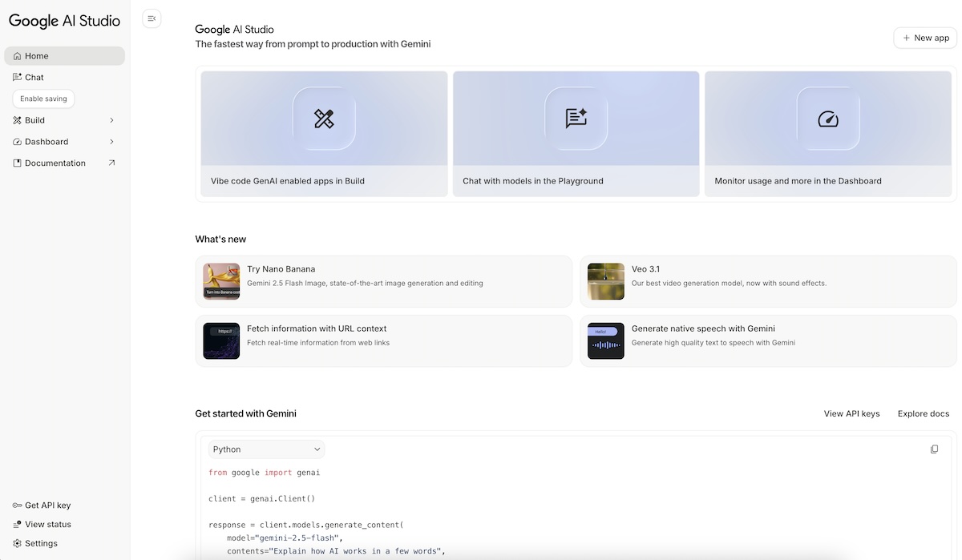
Task: Select the Vibe code GenAI apps card
Action: pos(323,133)
